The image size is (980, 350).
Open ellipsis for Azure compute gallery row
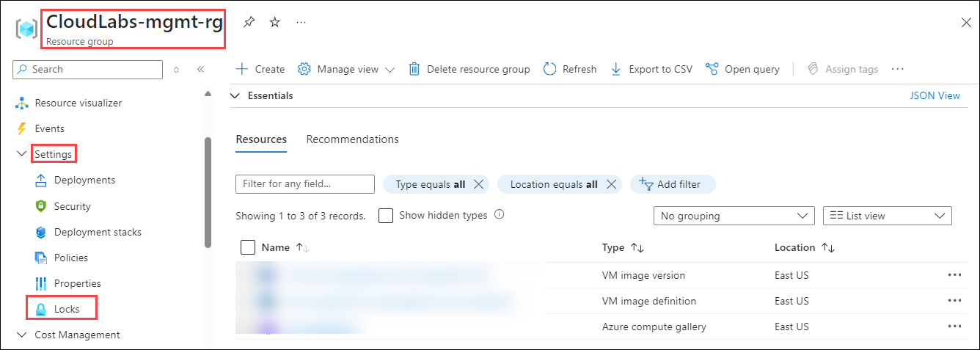tap(954, 327)
